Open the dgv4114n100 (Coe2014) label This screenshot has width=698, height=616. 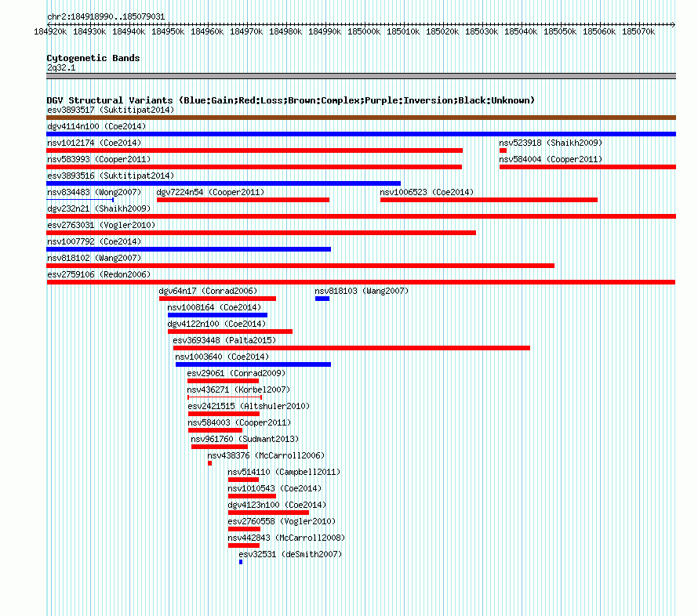pos(96,126)
